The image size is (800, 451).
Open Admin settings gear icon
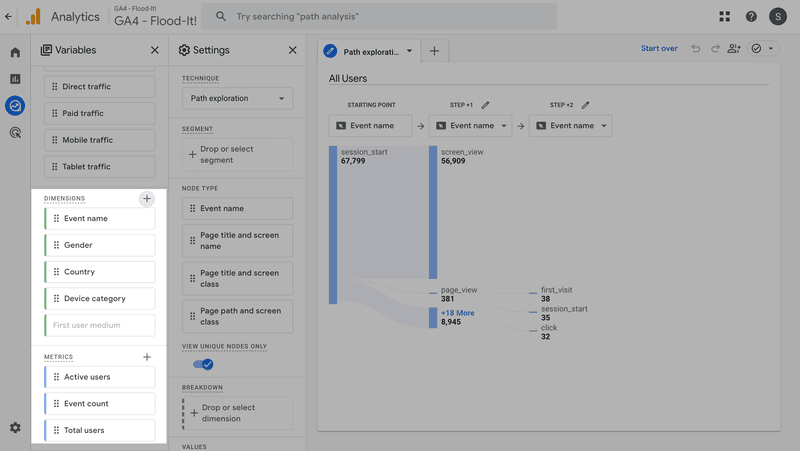click(x=15, y=428)
